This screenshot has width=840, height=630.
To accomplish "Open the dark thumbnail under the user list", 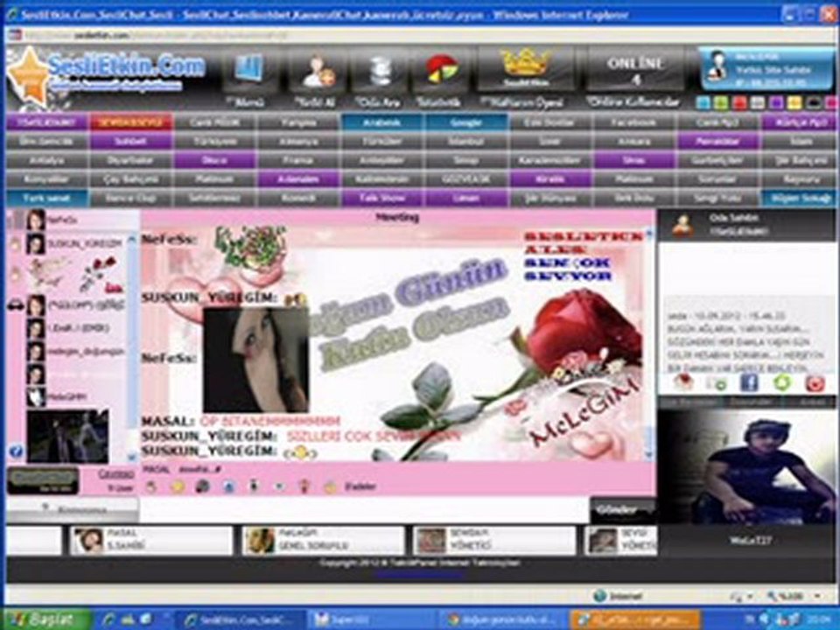I will [68, 437].
